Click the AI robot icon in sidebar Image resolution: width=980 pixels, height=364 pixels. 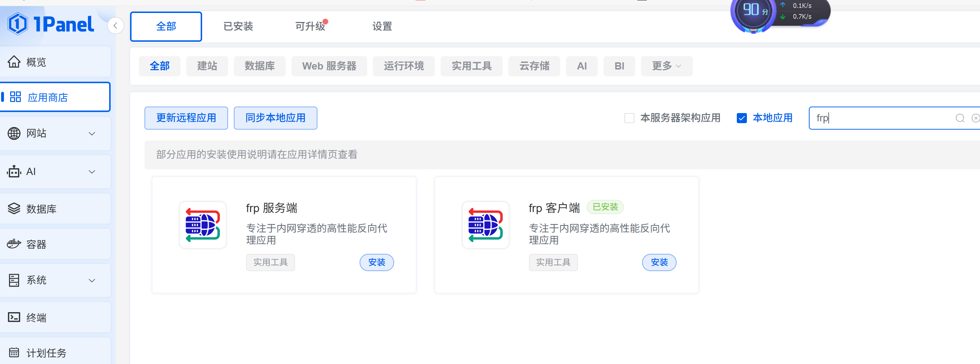click(14, 172)
